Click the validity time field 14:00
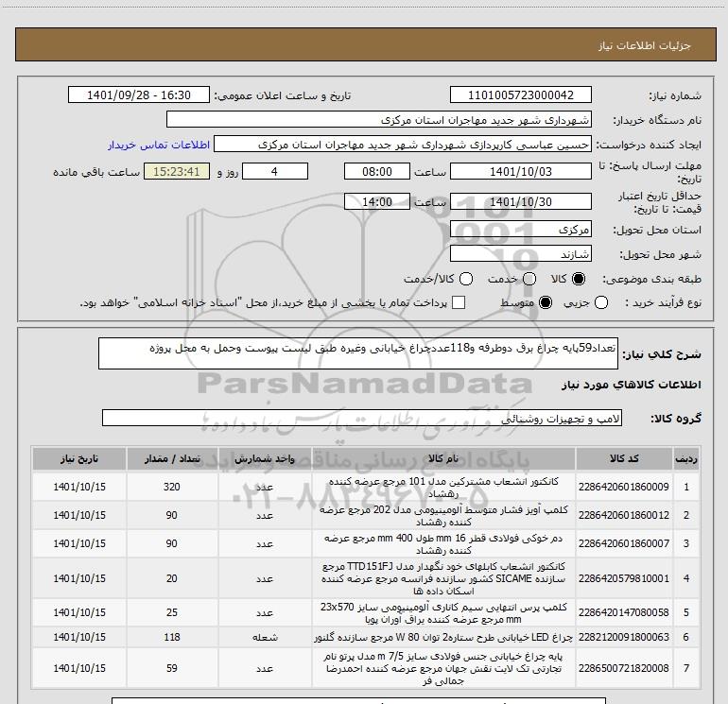728x704 pixels. tap(377, 202)
